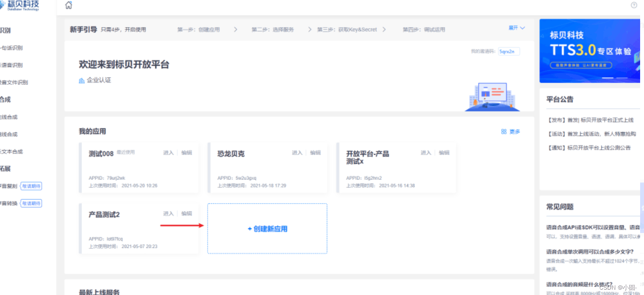
Task: Click the 更多 grid icon in 我的应用
Action: pos(504,131)
